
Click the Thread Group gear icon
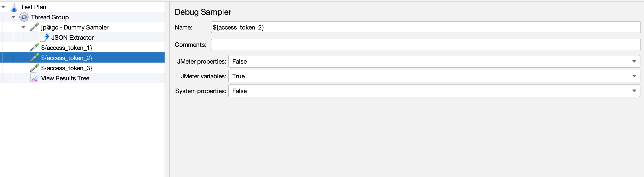(24, 17)
